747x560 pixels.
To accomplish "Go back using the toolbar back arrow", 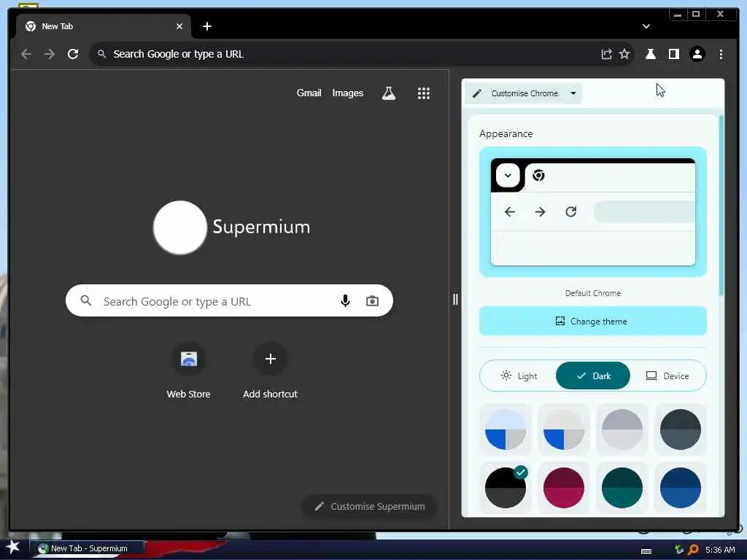I will point(26,54).
